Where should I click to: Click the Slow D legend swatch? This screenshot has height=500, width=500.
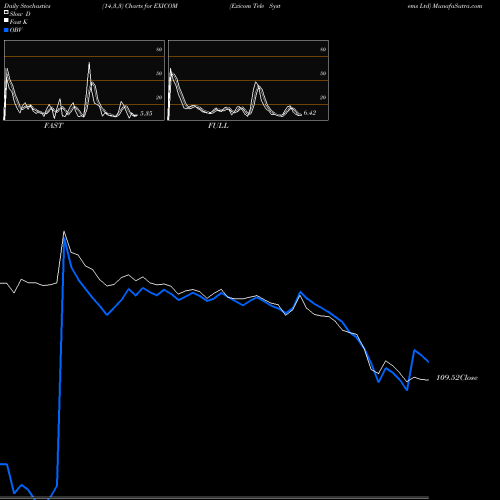pyautogui.click(x=6, y=13)
